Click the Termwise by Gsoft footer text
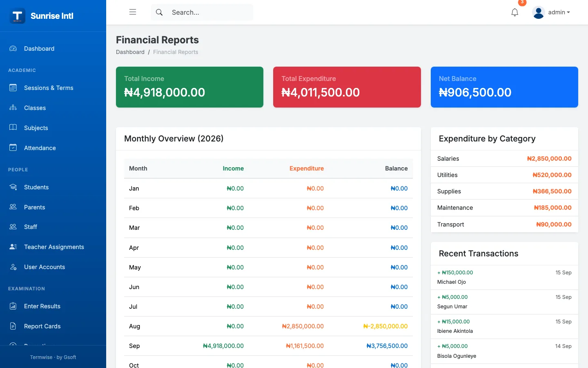Viewport: 588px width, 368px height. pyautogui.click(x=53, y=357)
